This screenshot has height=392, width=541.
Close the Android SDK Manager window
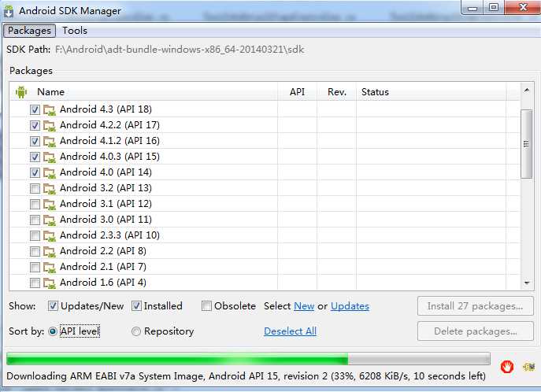coord(523,8)
